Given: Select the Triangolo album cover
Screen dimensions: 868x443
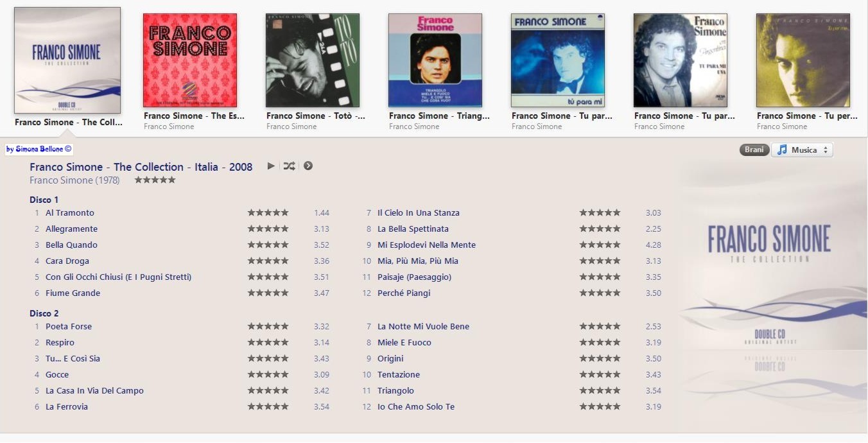Looking at the screenshot, I should [x=435, y=60].
